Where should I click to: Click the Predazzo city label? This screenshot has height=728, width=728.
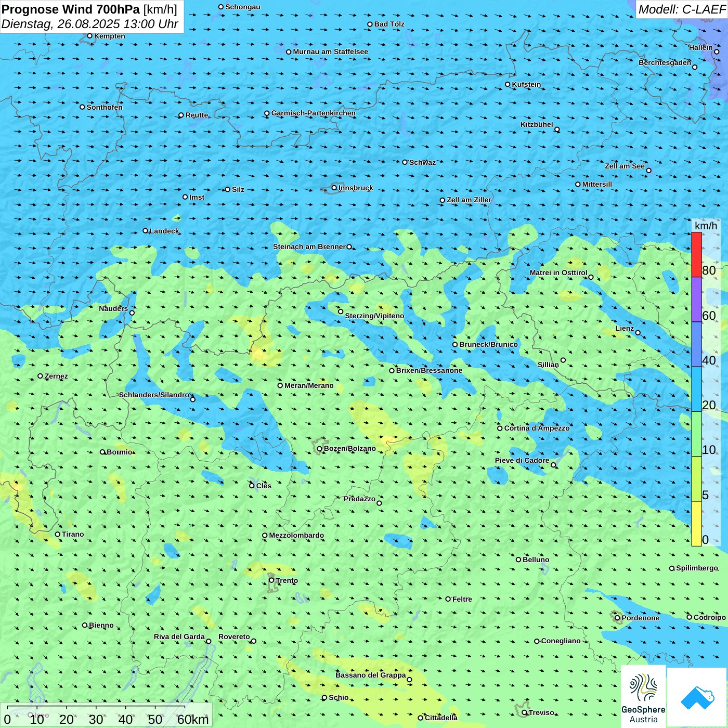359,499
